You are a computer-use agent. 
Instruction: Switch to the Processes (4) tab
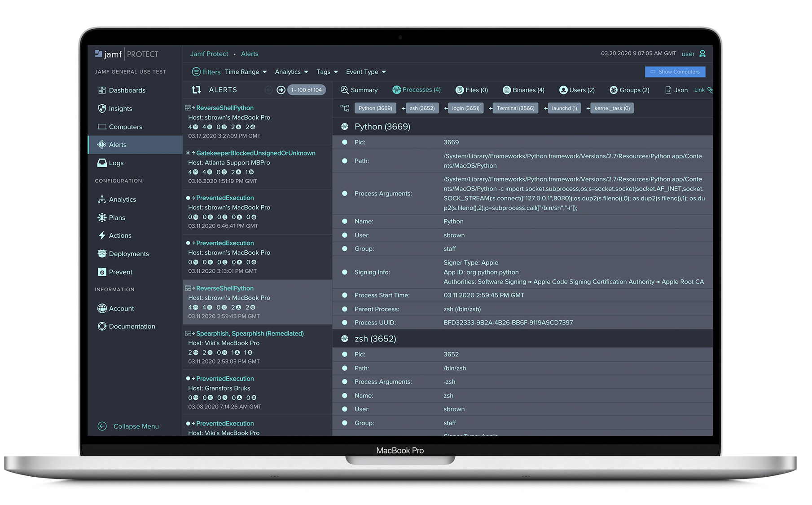417,90
